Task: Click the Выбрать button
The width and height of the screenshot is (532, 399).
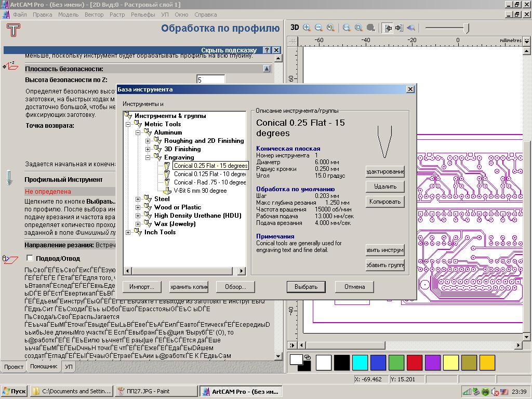Action: coord(306,287)
